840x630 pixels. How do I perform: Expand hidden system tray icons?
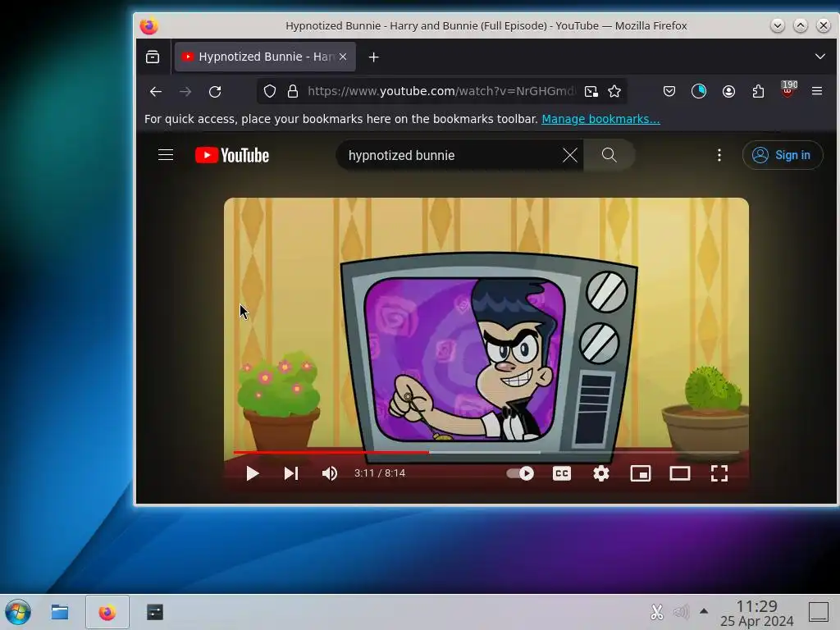pos(704,611)
